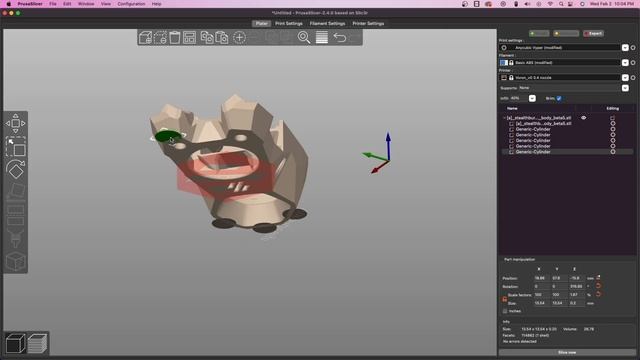The width and height of the screenshot is (640, 360).
Task: Switch to the Print Settings tab
Action: click(x=289, y=24)
